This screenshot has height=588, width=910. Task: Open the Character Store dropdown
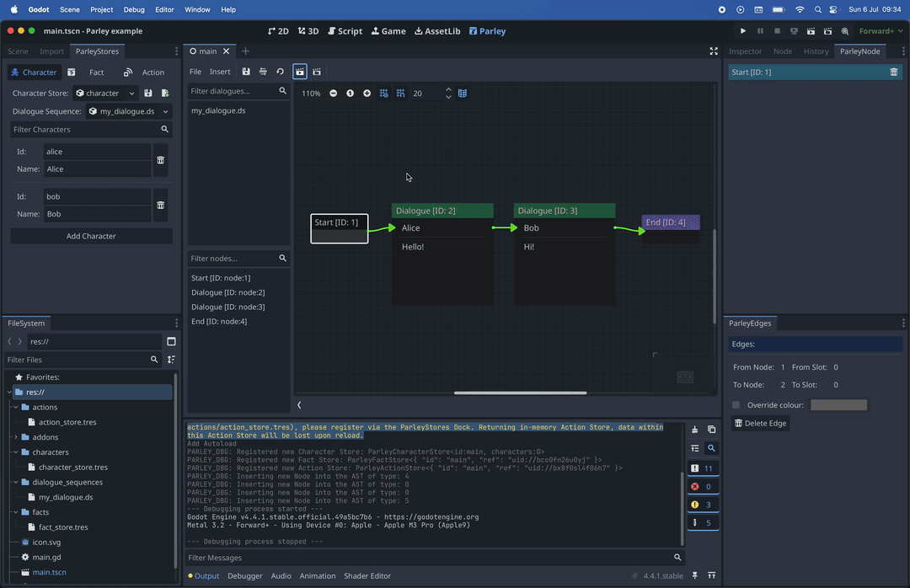[x=106, y=94]
